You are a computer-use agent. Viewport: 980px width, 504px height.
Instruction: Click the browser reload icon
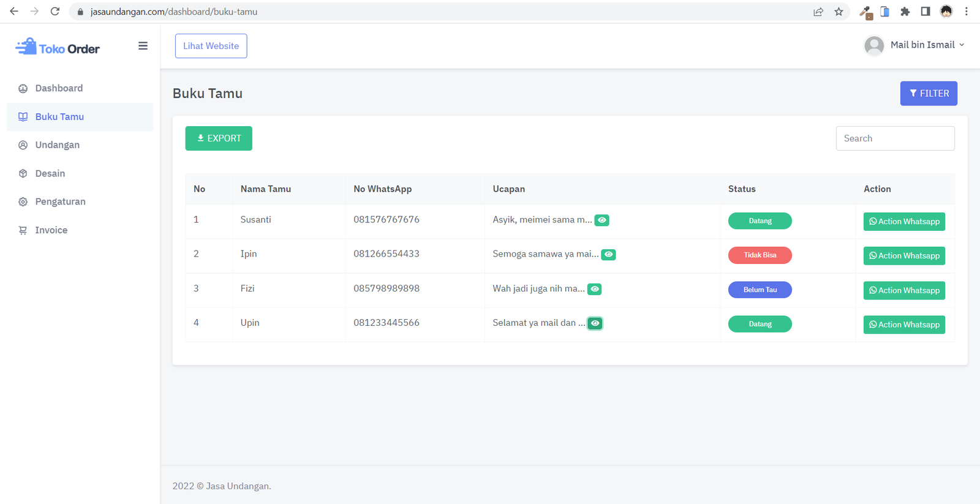(55, 12)
